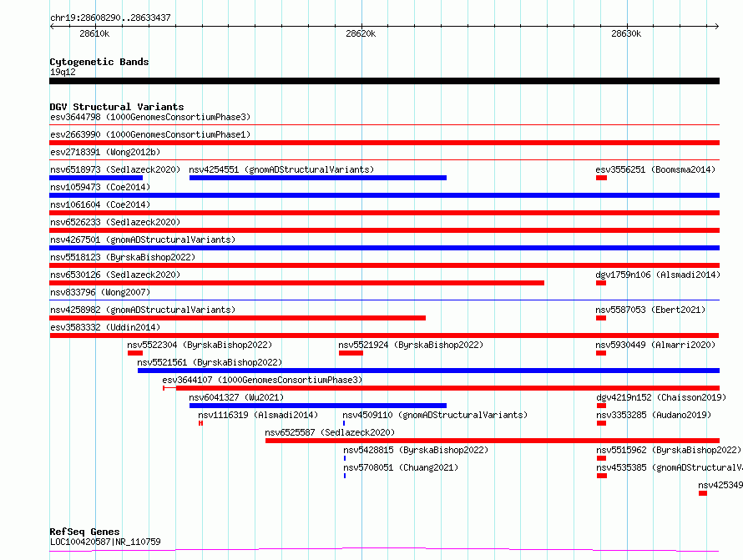The image size is (743, 560).
Task: Click the red bar of nsv6530126 (Sedlazeck2020)
Action: 296,283
